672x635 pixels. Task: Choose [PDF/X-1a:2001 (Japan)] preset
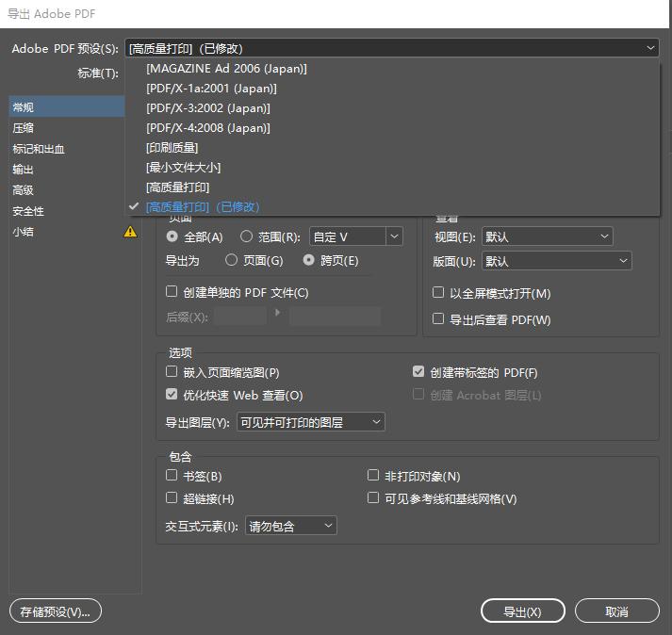point(392,89)
